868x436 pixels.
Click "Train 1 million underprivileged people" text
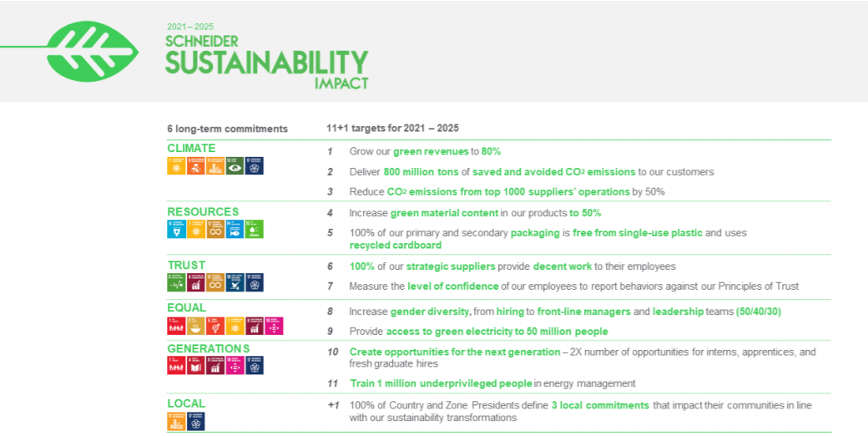pyautogui.click(x=441, y=383)
